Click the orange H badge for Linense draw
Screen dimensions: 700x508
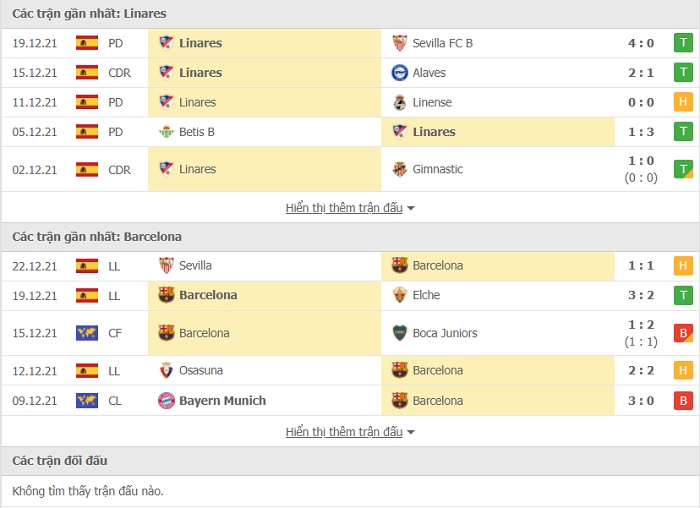pyautogui.click(x=683, y=102)
